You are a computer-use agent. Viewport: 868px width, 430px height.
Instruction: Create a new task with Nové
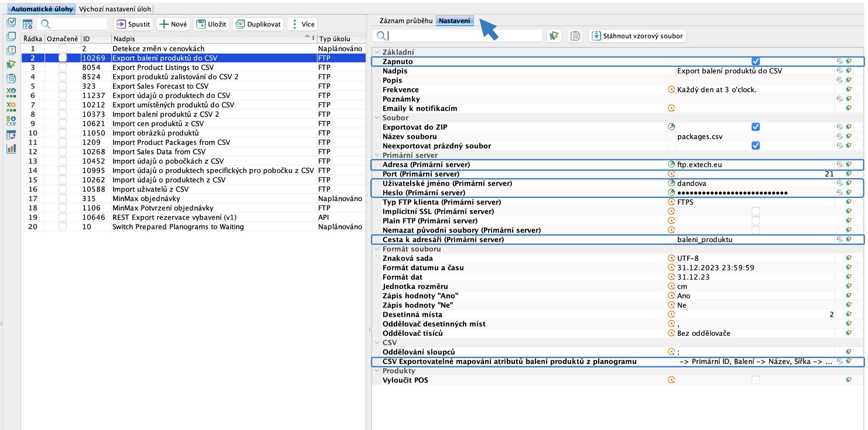click(x=173, y=24)
